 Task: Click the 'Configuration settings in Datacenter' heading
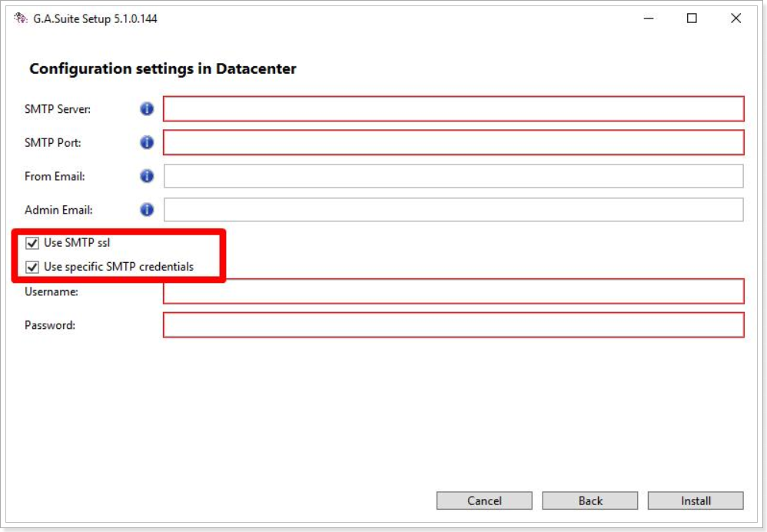pyautogui.click(x=163, y=68)
